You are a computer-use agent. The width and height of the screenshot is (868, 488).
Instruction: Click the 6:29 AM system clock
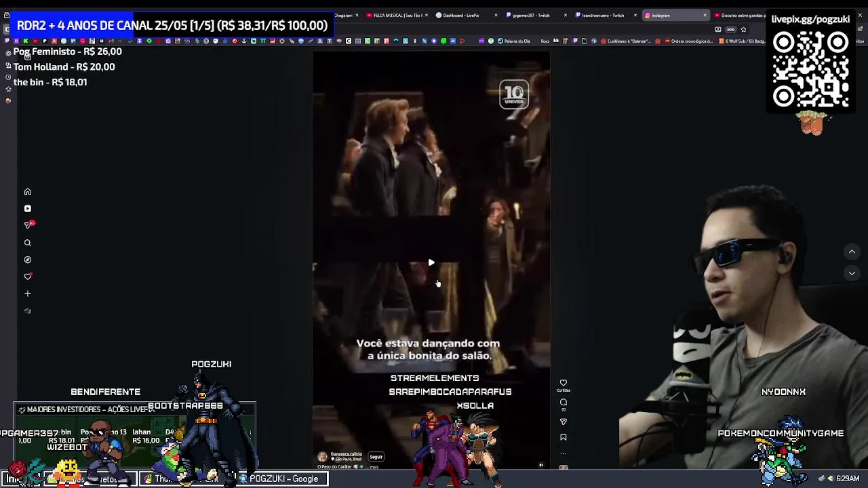[x=848, y=479]
